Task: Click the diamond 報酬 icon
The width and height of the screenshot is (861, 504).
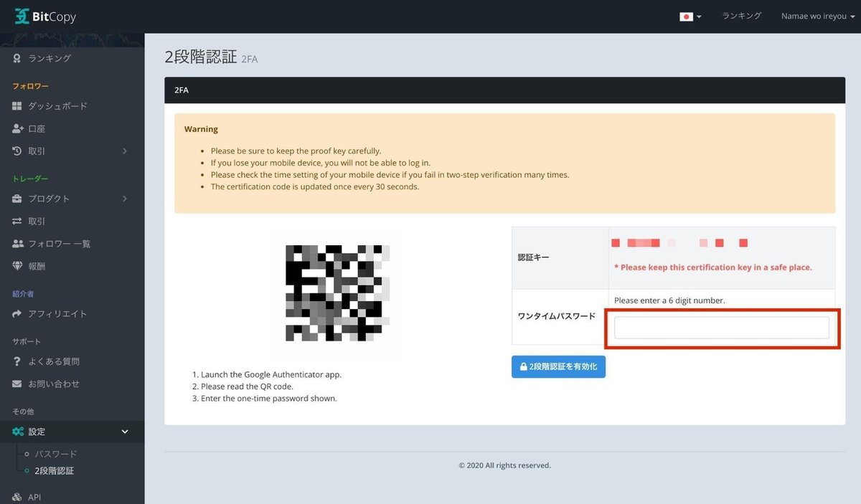Action: pos(18,266)
